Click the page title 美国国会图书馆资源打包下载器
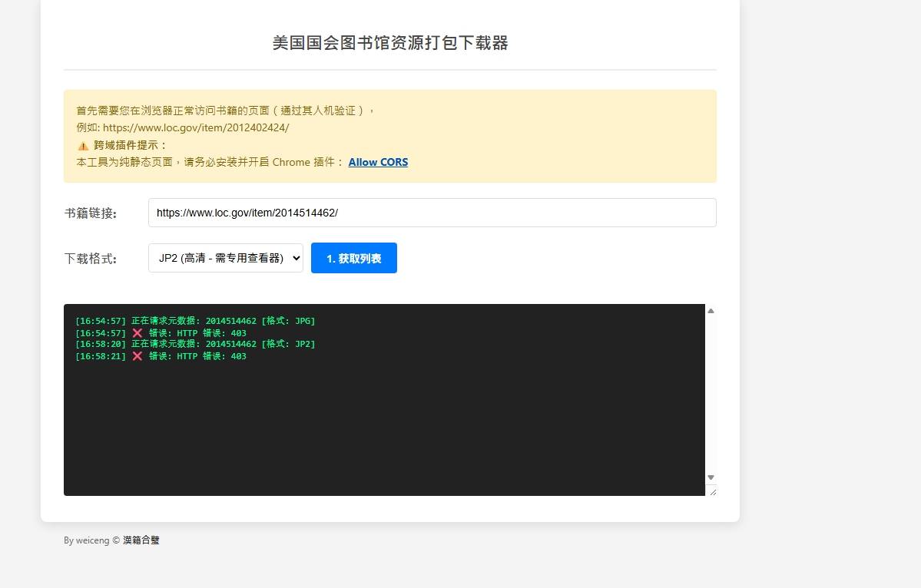The height and width of the screenshot is (588, 921). [x=390, y=43]
